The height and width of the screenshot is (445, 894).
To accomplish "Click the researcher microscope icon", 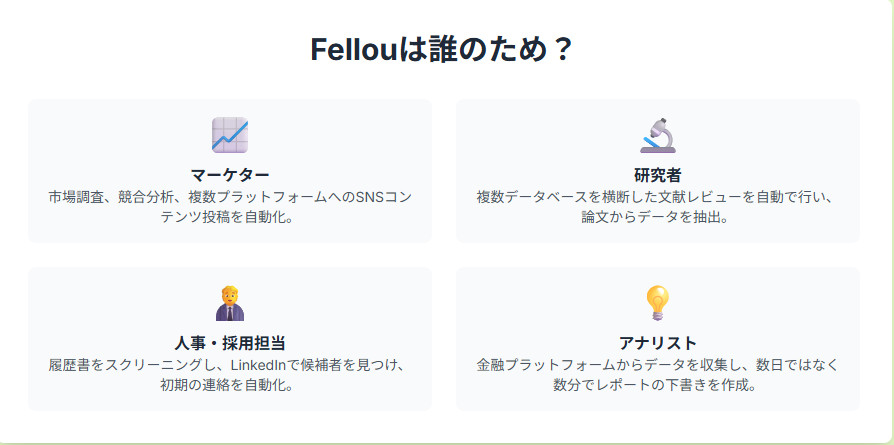I will (x=658, y=135).
